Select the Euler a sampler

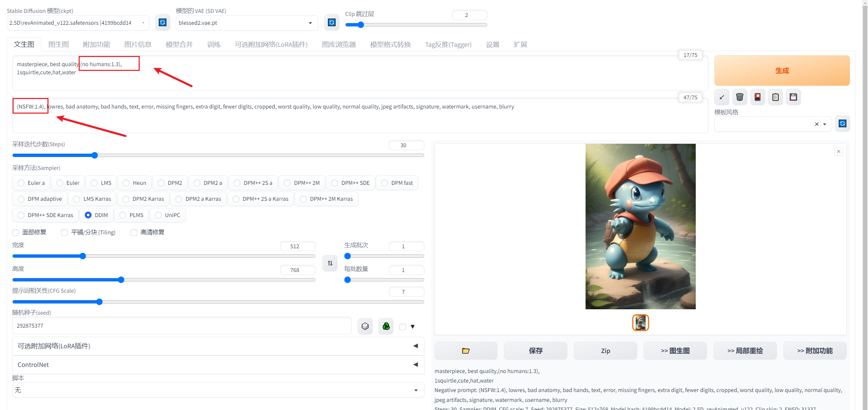pyautogui.click(x=31, y=183)
